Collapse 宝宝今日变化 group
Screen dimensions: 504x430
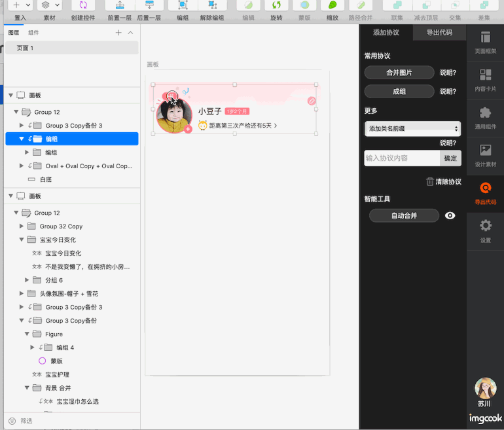(22, 240)
